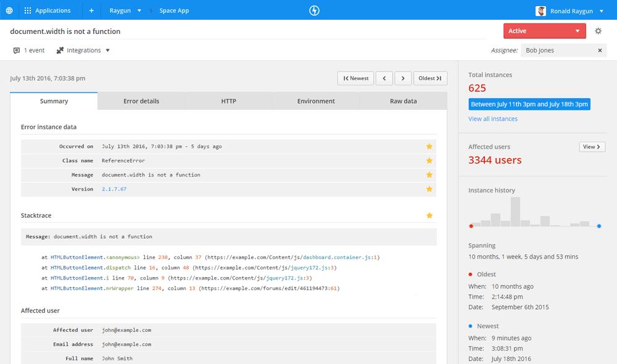Screen dimensions: 617x364
Task: Click the Integrations plug icon
Action: [x=60, y=51]
